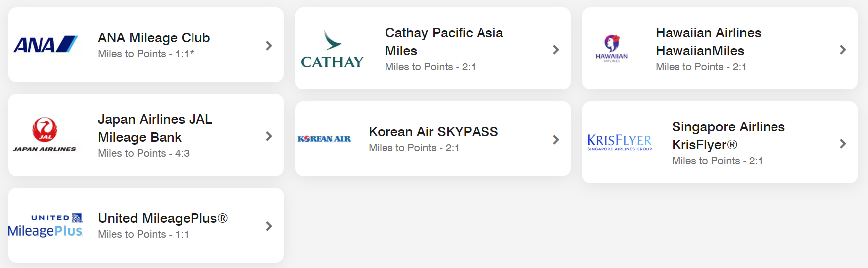Open JAL Mileage Bank chevron arrow
This screenshot has width=868, height=268.
click(x=269, y=136)
